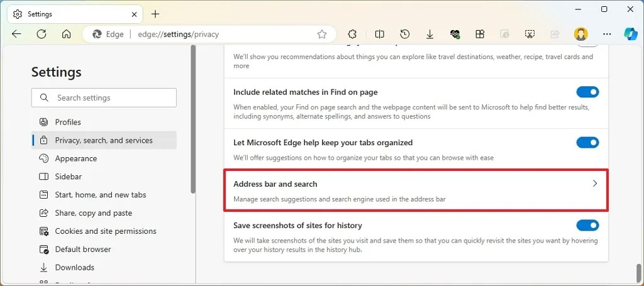Image resolution: width=644 pixels, height=286 pixels.
Task: Click the Internet Explorer mode icon
Action: [x=505, y=35]
